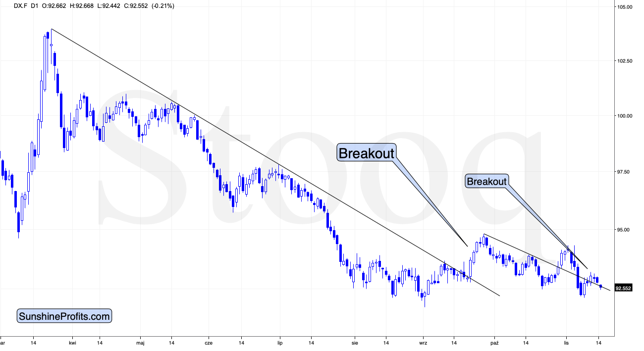Click the kwi month axis label
This screenshot has width=644, height=351.
click(73, 342)
